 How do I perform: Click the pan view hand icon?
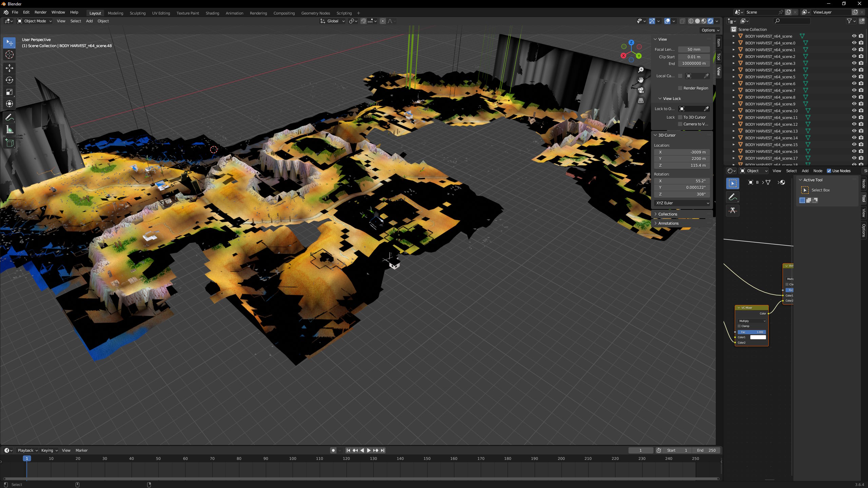[641, 80]
